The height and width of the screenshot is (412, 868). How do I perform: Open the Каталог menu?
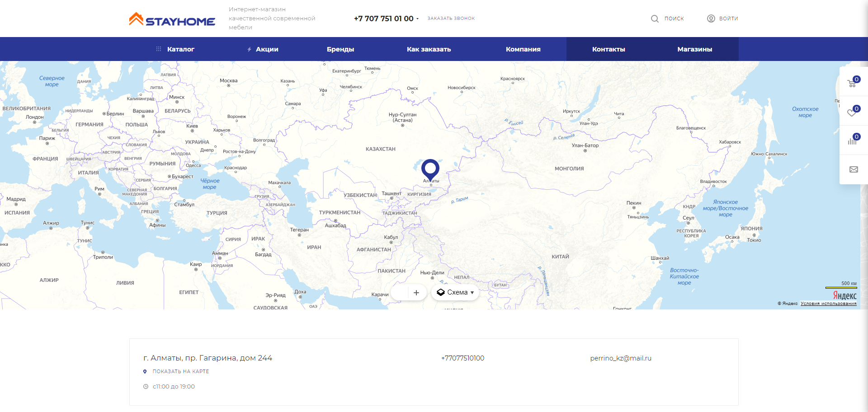[180, 49]
